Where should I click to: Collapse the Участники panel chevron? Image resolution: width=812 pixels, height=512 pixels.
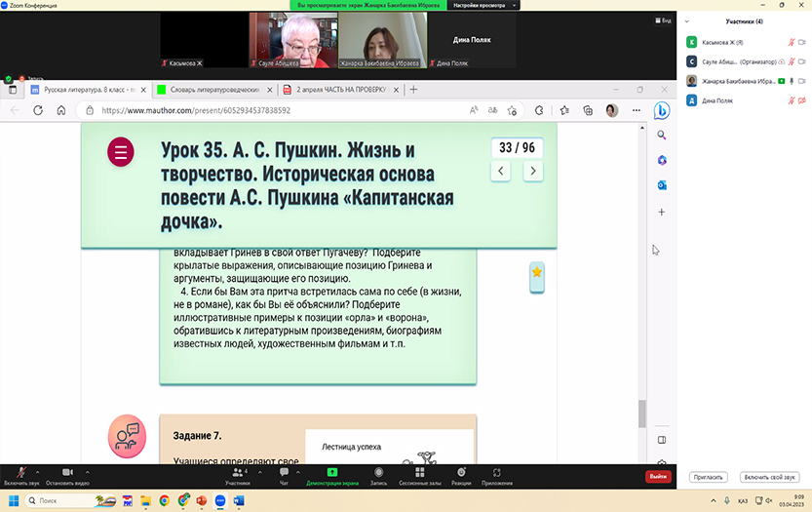click(687, 20)
